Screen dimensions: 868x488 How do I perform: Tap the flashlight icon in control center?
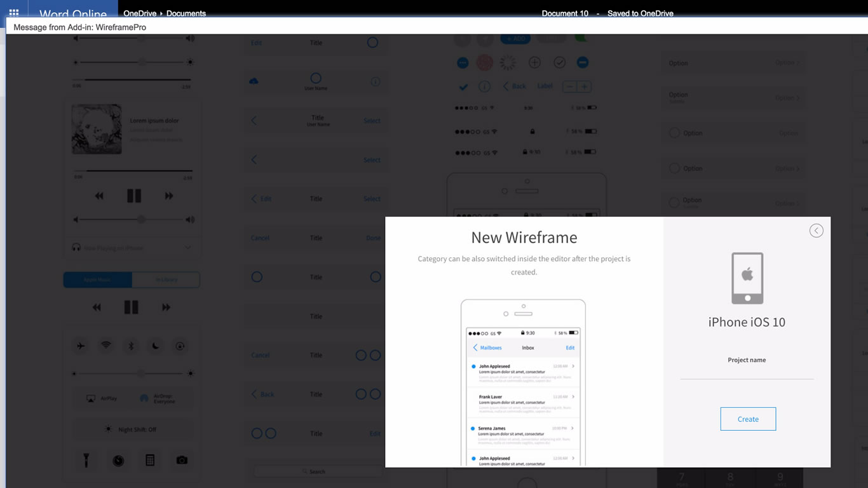(86, 460)
